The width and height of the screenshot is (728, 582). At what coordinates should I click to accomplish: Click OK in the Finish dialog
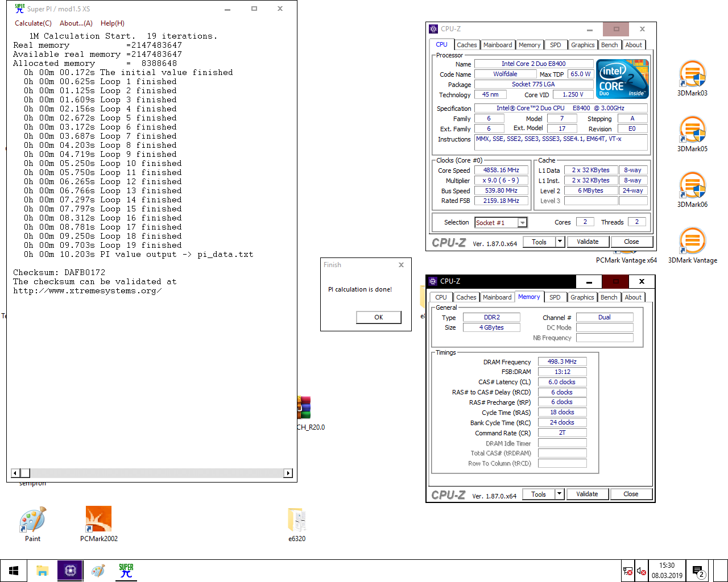pyautogui.click(x=379, y=317)
